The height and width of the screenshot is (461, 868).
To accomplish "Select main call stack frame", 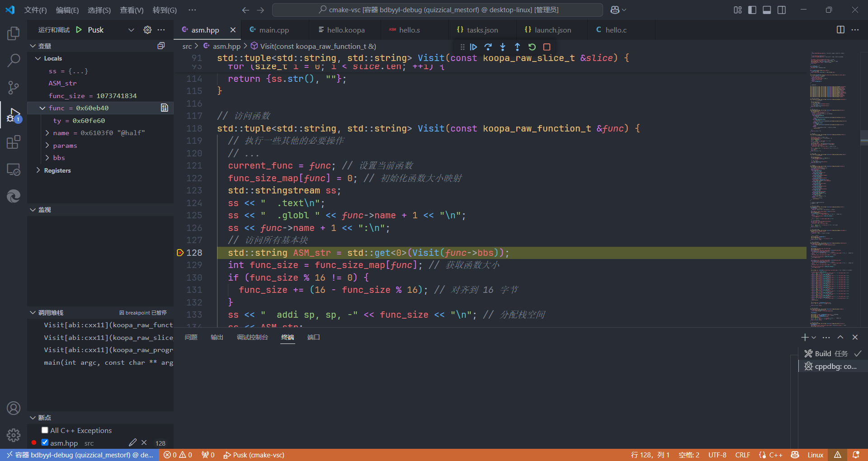I will tap(108, 362).
